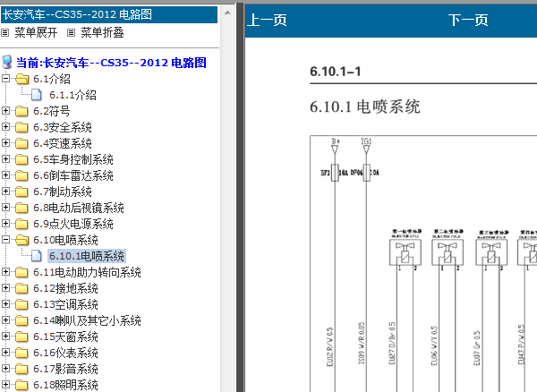Click the 6.10.1 电喷系统 diagram heading
The width and height of the screenshot is (537, 392).
tap(365, 107)
